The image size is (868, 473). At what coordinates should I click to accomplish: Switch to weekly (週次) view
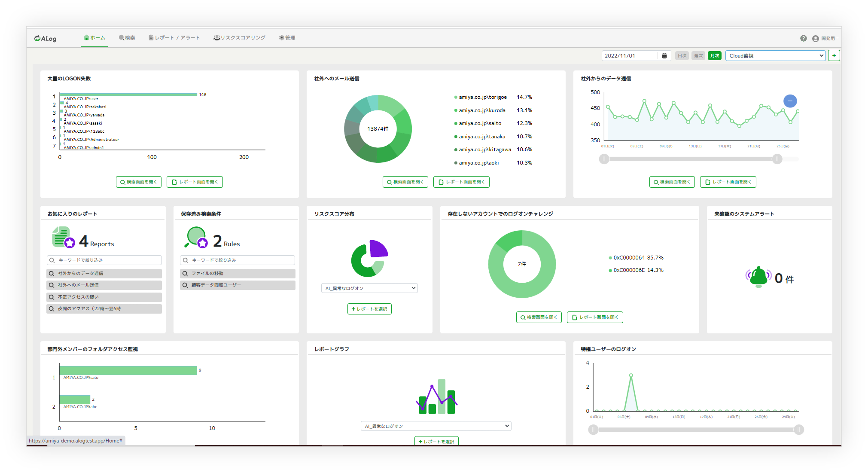coord(698,55)
